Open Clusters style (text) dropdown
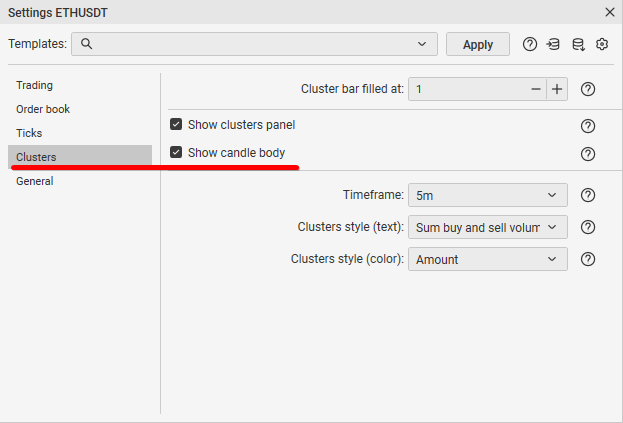This screenshot has height=423, width=623. 487,227
